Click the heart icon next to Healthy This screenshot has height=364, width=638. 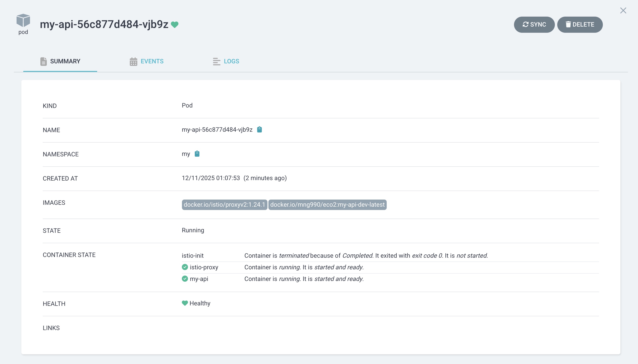185,303
